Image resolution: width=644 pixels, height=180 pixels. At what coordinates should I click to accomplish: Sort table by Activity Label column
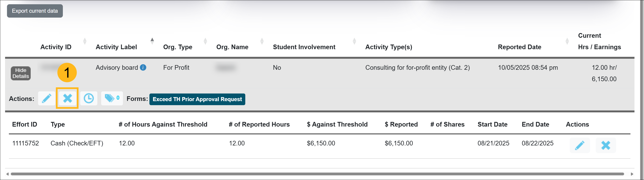coord(116,47)
